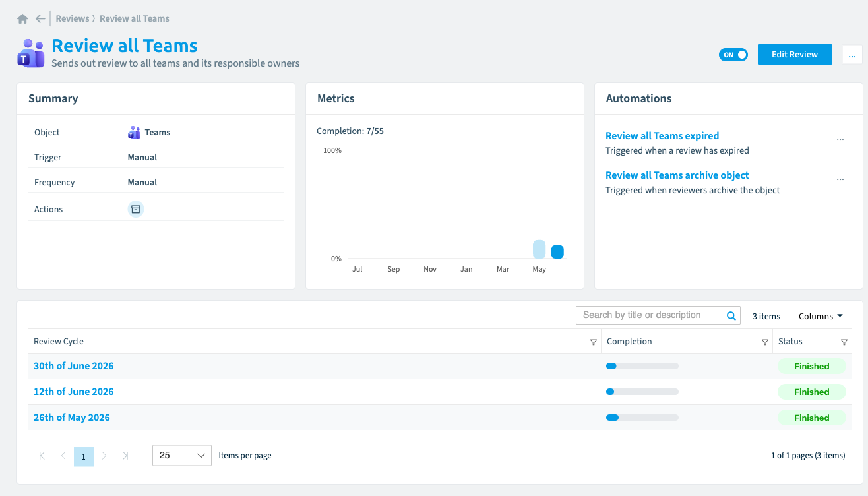Open options for Review all Teams expired automation

point(840,140)
